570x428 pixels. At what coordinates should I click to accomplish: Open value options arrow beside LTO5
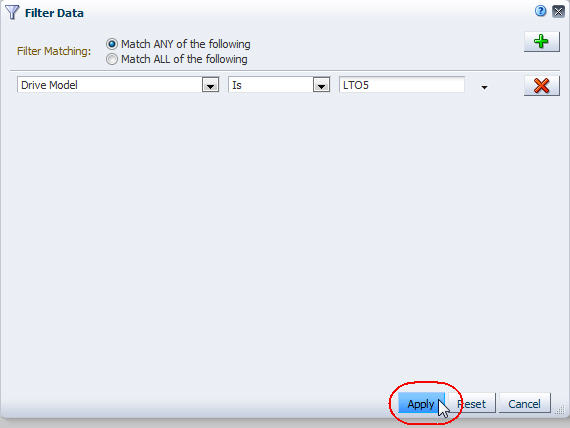point(484,88)
